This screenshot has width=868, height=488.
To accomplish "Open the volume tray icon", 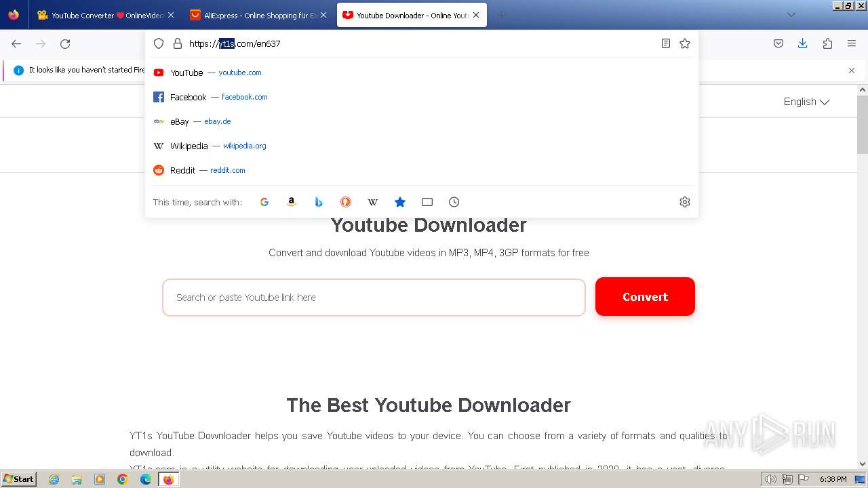I will tap(770, 479).
